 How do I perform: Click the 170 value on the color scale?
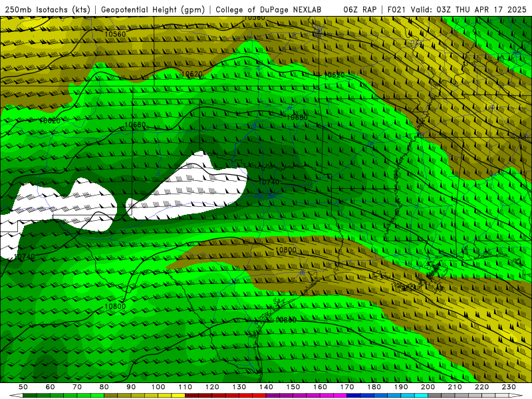(x=347, y=387)
